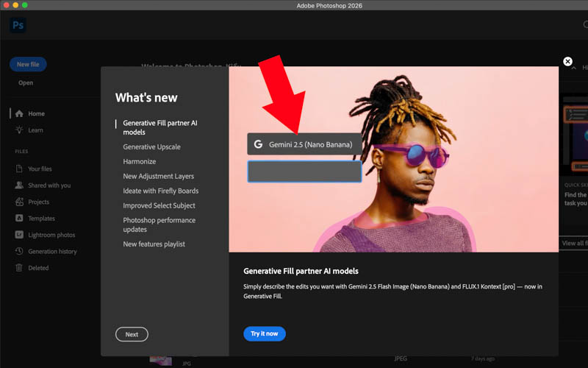Viewport: 588px width, 368px height.
Task: Click the Next button
Action: click(x=132, y=334)
